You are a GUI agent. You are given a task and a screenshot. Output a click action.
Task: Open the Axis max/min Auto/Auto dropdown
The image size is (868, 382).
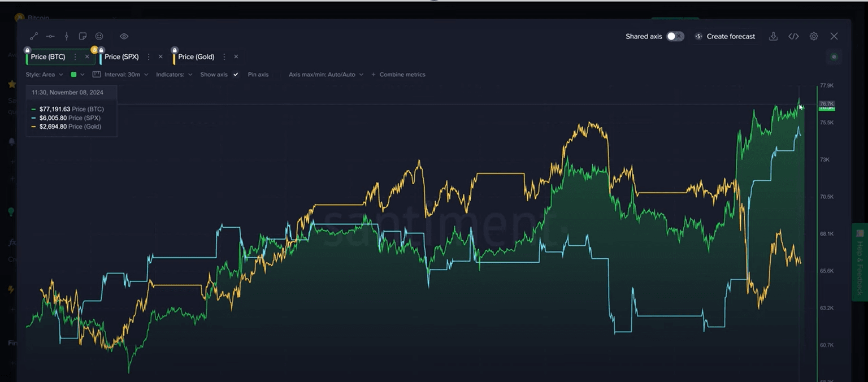(325, 75)
